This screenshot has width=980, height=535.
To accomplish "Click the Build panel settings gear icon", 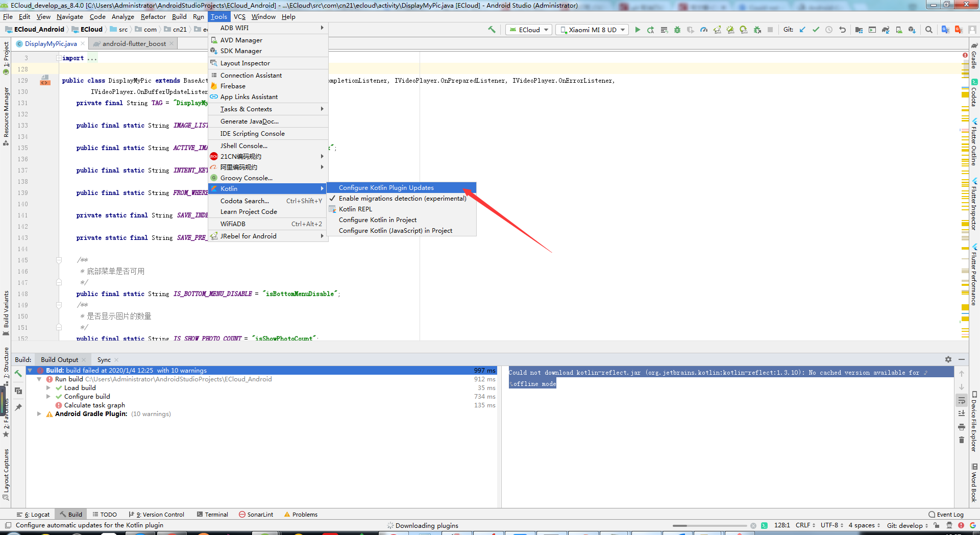I will coord(948,359).
